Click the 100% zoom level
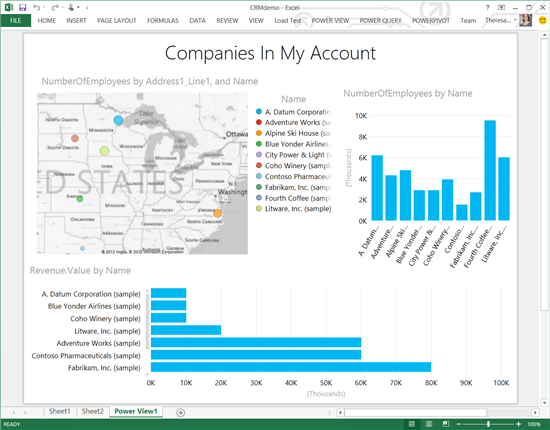 (x=534, y=424)
